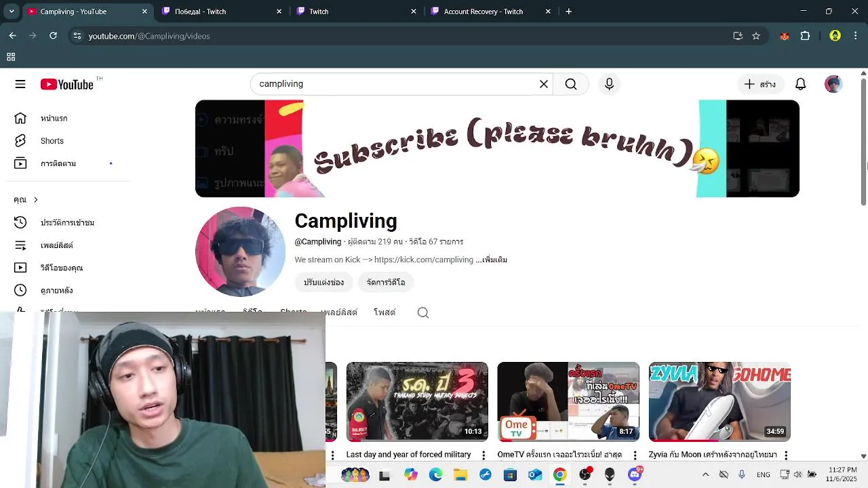Open 'Last day and year of forced military' title
Viewport: 868px width, 488px height.
click(409, 455)
